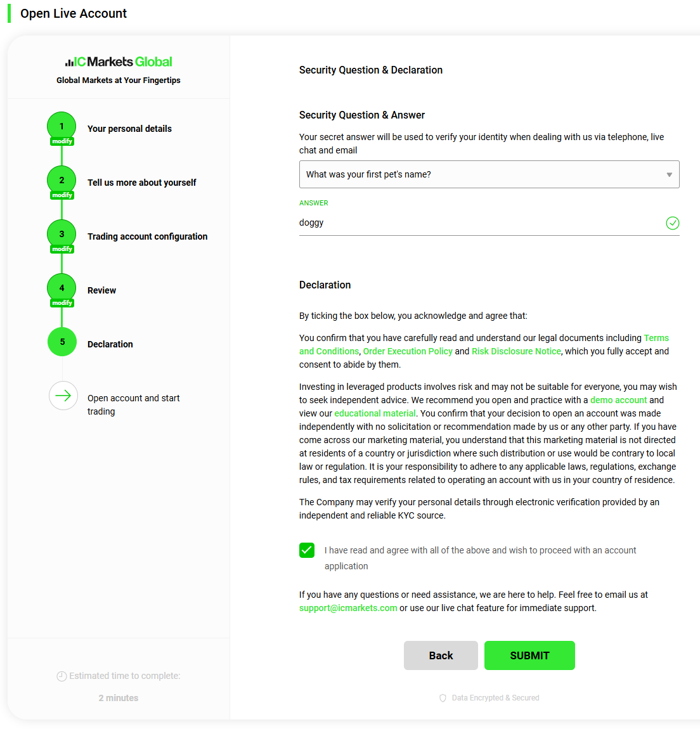The height and width of the screenshot is (729, 700).
Task: Click the answer field containing doggy
Action: [x=489, y=223]
